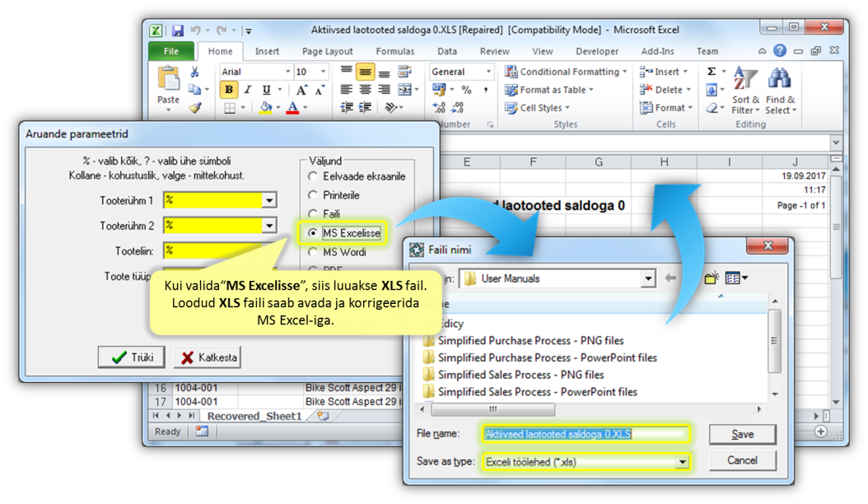Open the File tab in Excel
Viewport: 868px width, 504px height.
click(x=171, y=51)
